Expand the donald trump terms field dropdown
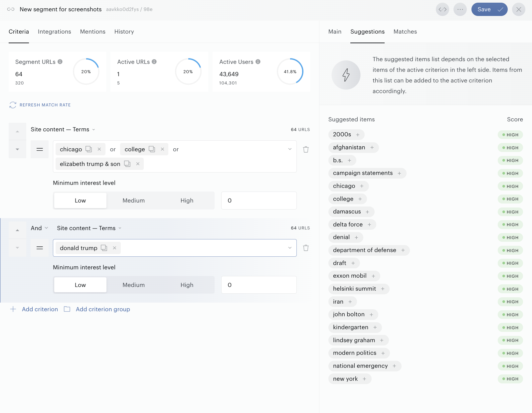The image size is (532, 413). [290, 248]
